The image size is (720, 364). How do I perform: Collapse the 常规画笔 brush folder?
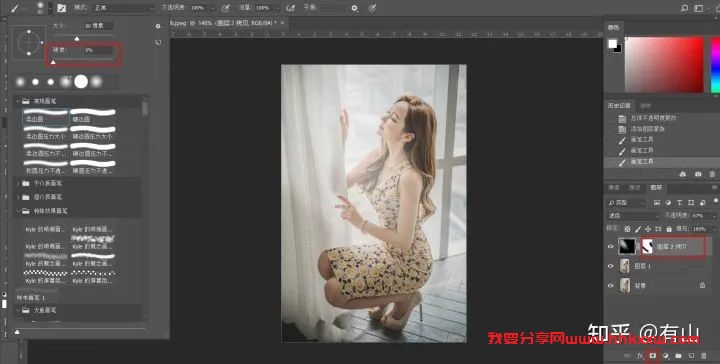(18, 101)
